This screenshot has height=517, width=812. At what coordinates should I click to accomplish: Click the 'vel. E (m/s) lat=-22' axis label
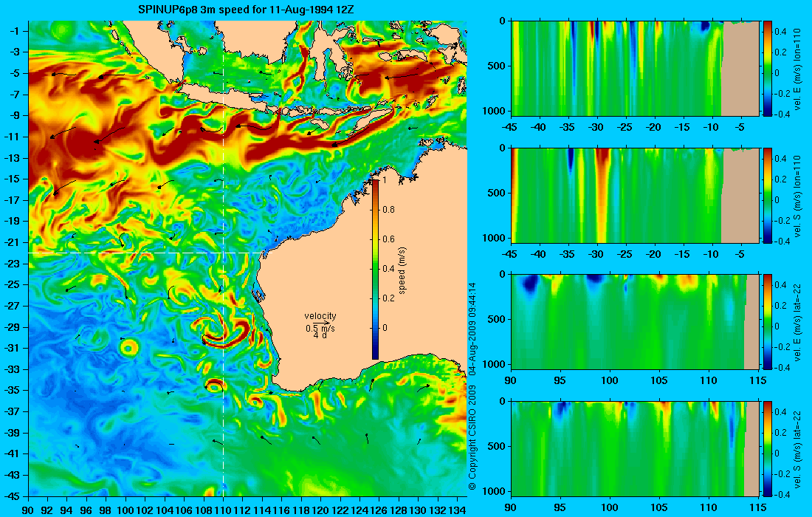(798, 322)
